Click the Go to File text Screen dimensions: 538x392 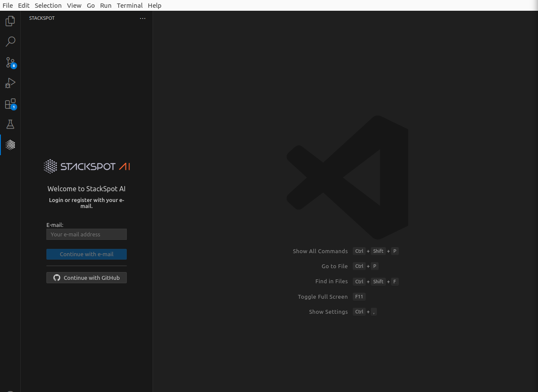tap(335, 266)
